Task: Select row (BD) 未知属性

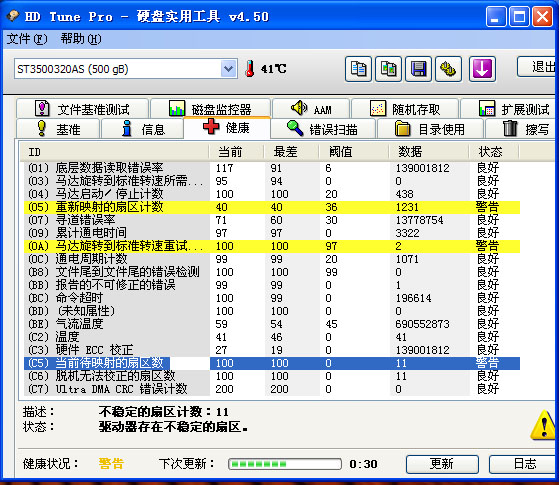Action: [x=272, y=311]
